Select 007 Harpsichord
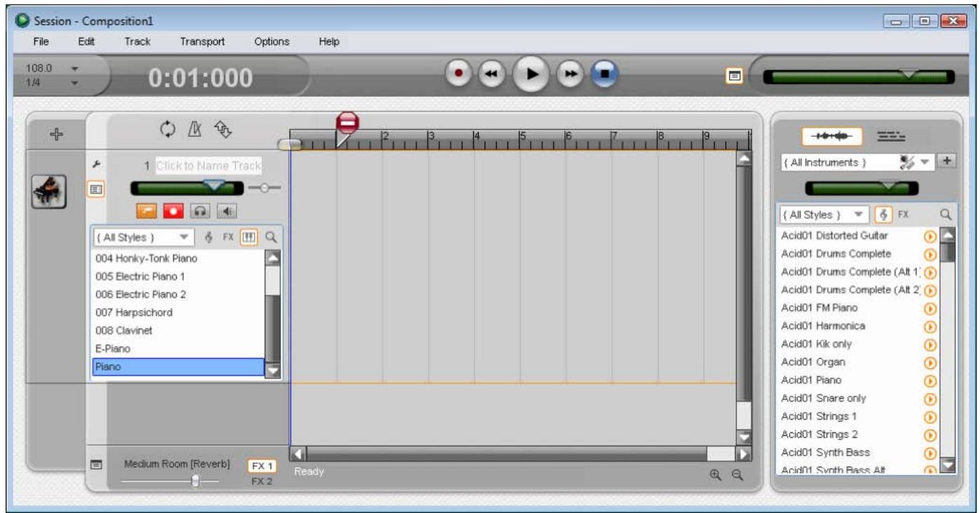 click(x=178, y=312)
